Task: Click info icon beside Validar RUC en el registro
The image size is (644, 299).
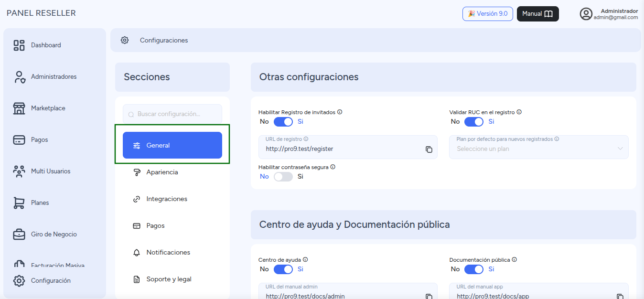Action: (519, 112)
